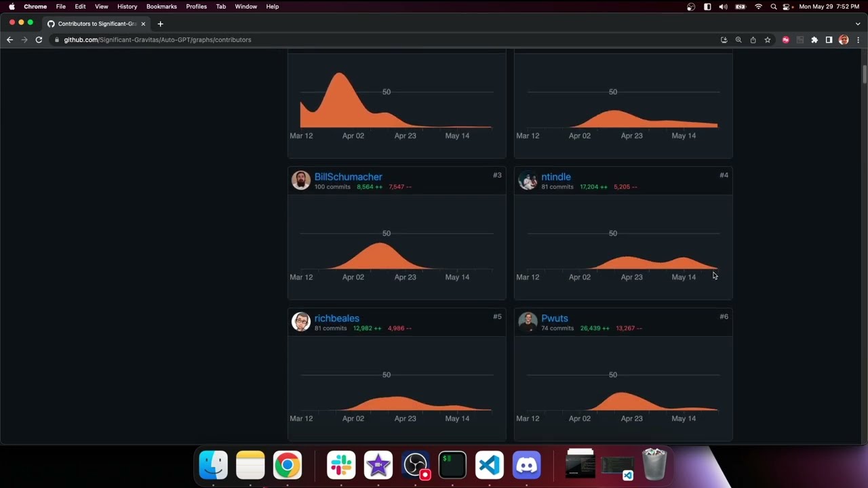Open Google Chrome from the Dock
Screen dimensions: 868x488
(288, 466)
